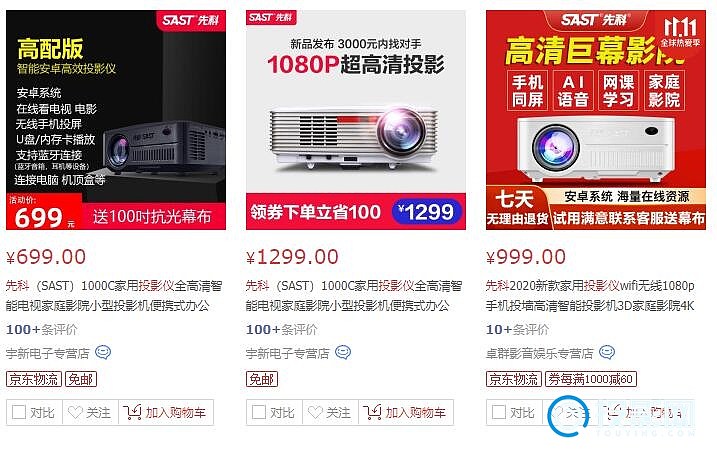The image size is (717, 460).
Task: Visit 卓群影音娱乐专营店 store link
Action: coord(540,353)
